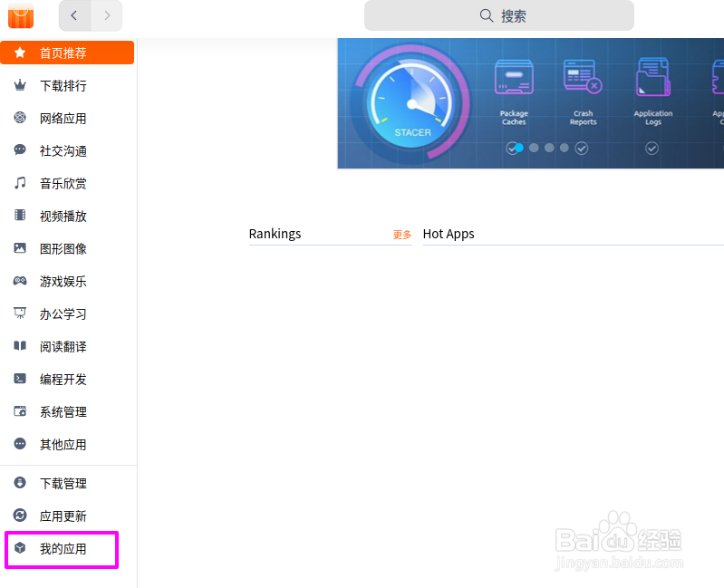The width and height of the screenshot is (724, 588).
Task: Click the globe icon beside 网络应用
Action: (x=20, y=118)
